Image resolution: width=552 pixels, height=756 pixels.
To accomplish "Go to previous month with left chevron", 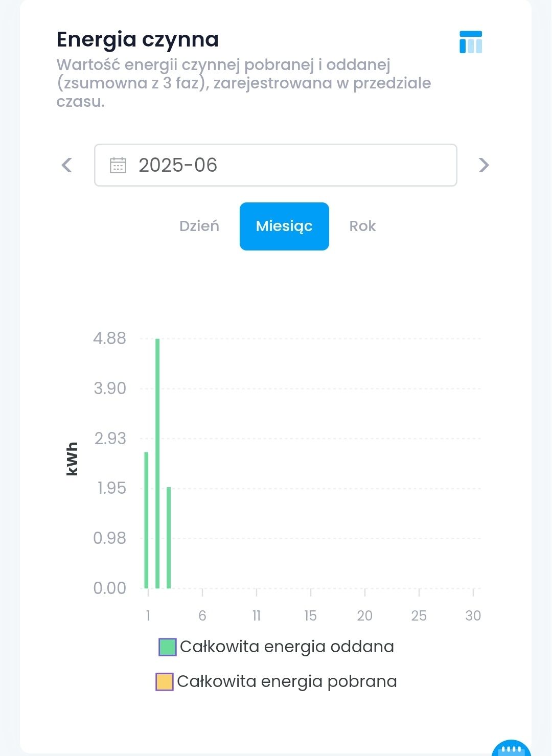I will pyautogui.click(x=67, y=165).
